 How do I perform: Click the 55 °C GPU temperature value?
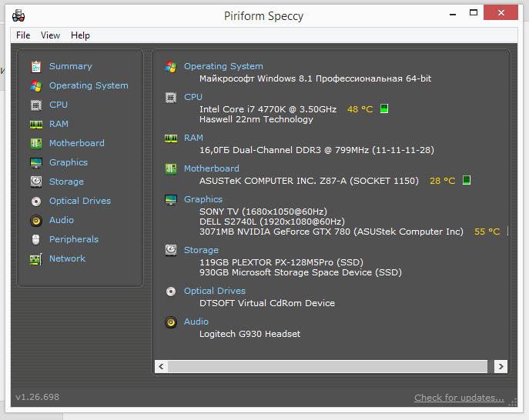point(487,232)
